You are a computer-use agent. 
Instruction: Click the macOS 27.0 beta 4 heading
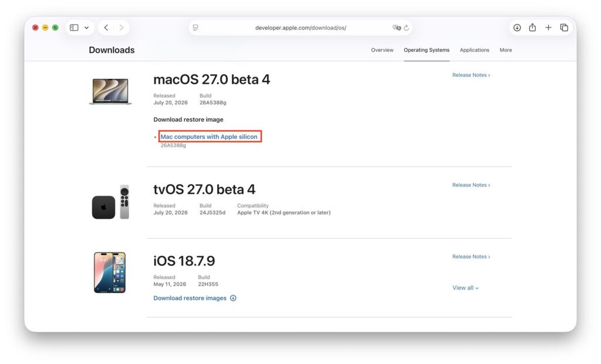click(211, 80)
